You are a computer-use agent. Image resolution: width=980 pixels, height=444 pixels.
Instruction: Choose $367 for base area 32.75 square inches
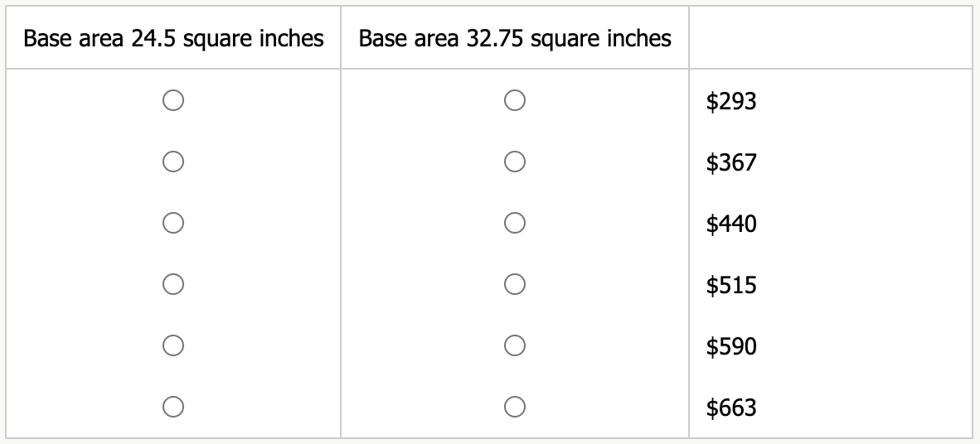[x=514, y=162]
